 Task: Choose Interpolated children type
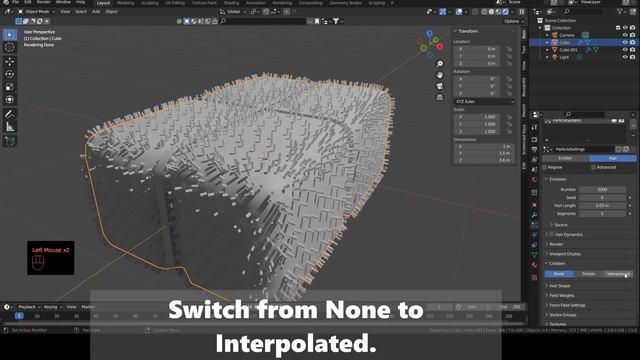click(618, 274)
